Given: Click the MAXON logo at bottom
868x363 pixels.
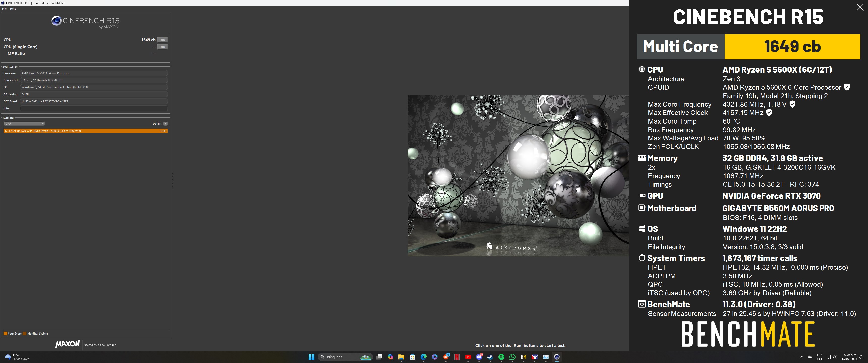Looking at the screenshot, I should [67, 344].
